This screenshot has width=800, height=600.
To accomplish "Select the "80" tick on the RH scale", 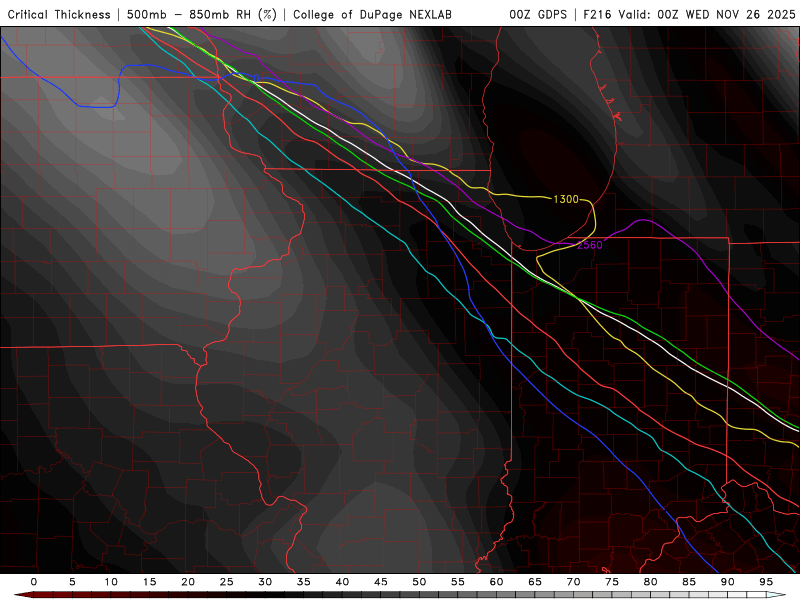I will [x=650, y=582].
